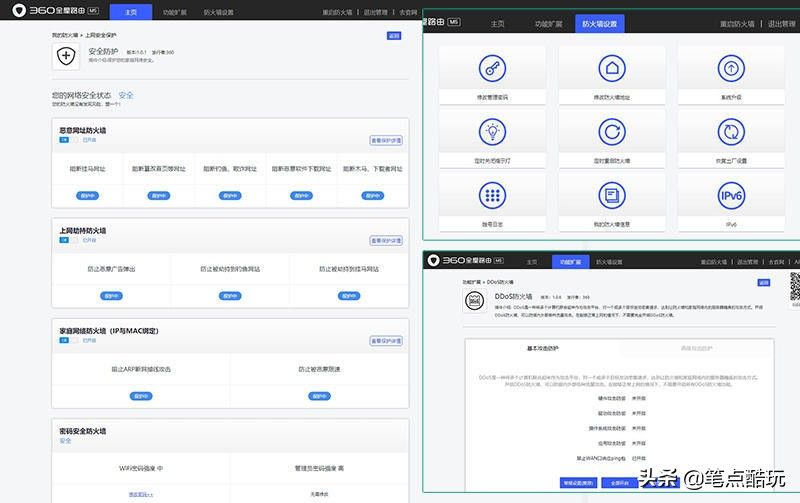
Task: Click the 安全防护 shield icon
Action: [66, 57]
